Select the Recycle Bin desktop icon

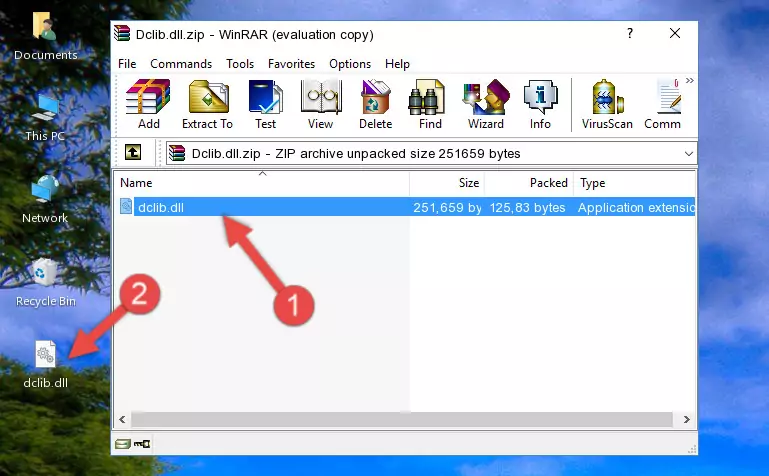45,282
